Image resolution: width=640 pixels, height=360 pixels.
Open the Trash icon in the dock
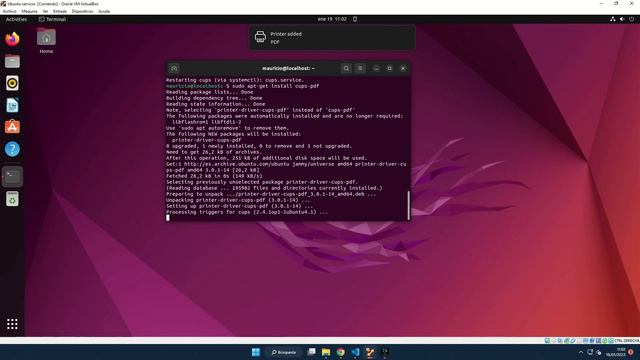point(12,199)
